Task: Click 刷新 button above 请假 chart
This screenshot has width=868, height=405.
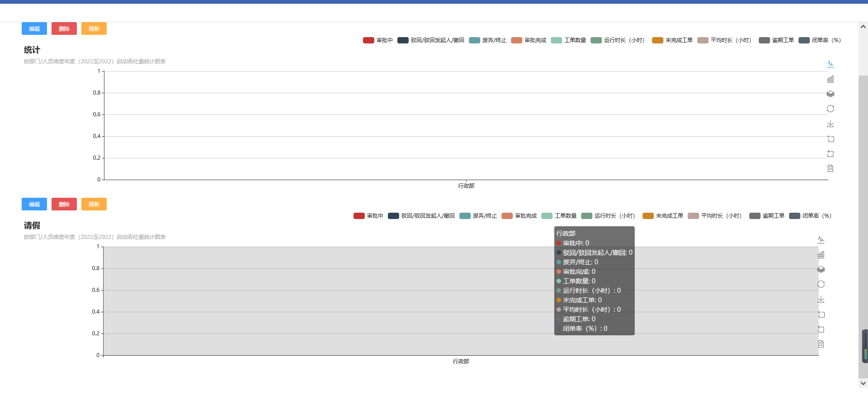Action: click(94, 204)
